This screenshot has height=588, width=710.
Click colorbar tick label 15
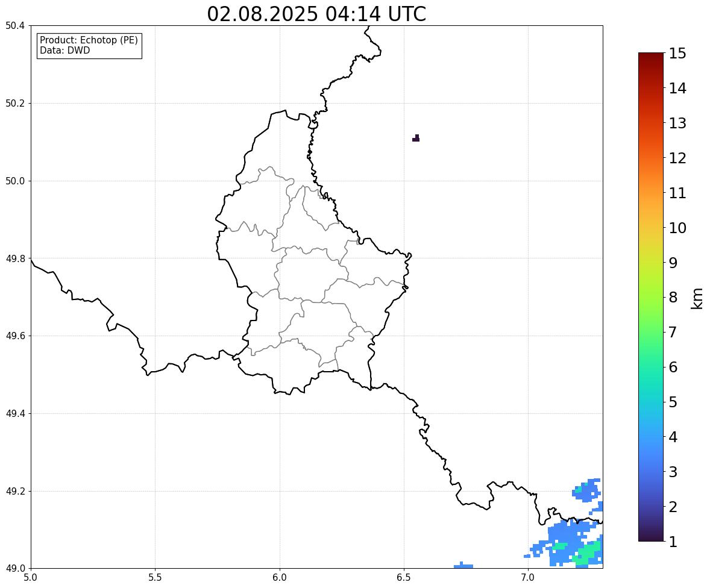coord(677,54)
